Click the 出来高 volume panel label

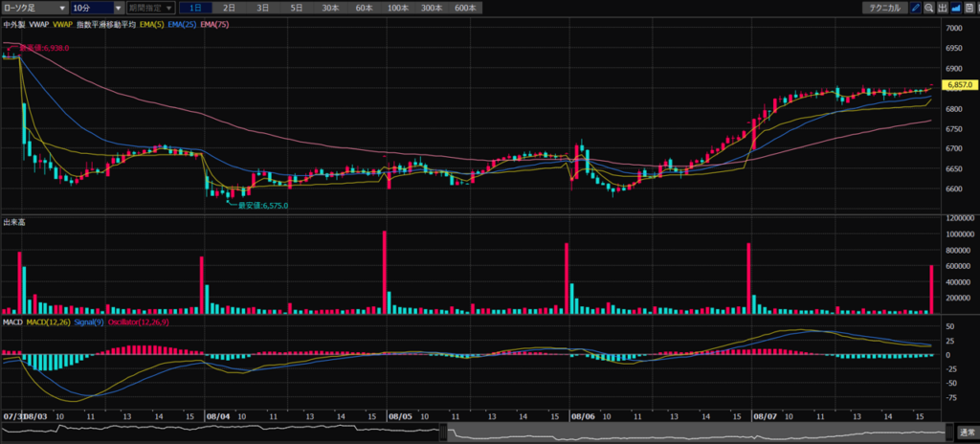point(13,221)
